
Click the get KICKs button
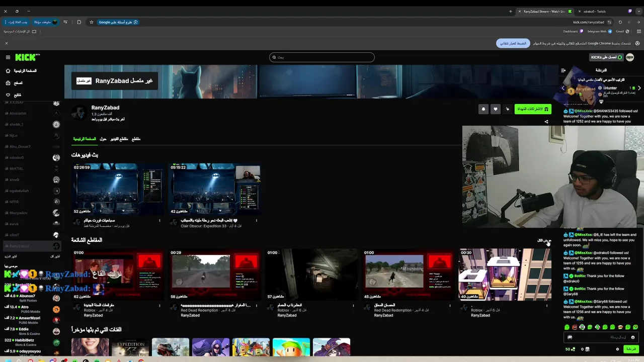coord(607,57)
